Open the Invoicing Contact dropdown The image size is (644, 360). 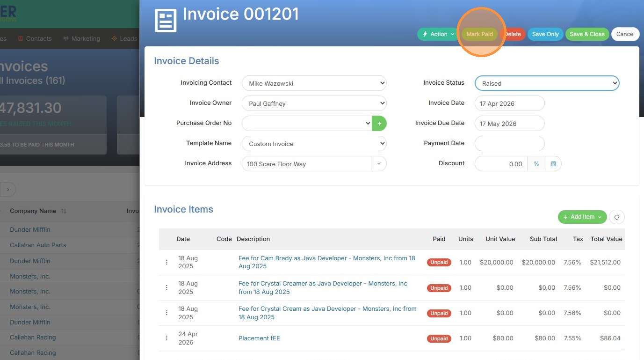[x=314, y=83]
